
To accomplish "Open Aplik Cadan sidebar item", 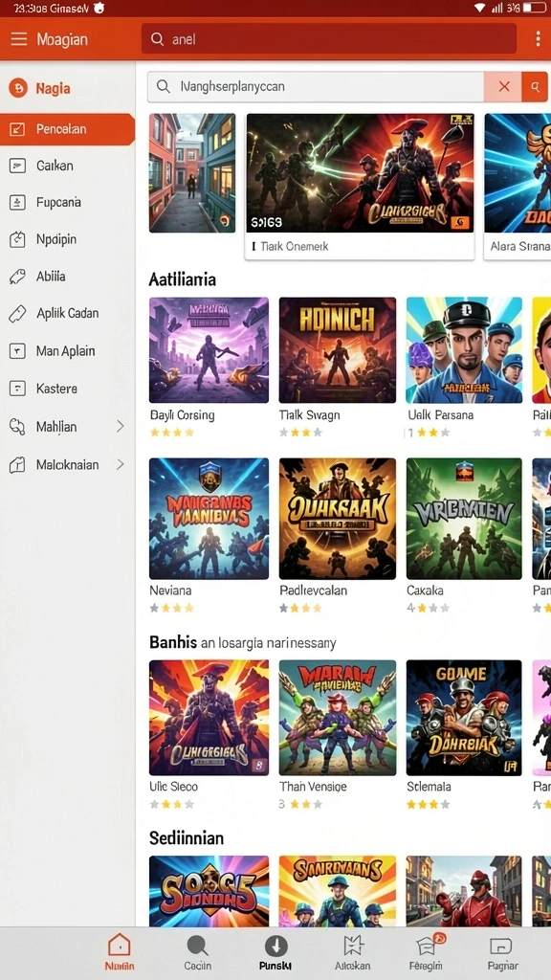I will coord(67,313).
